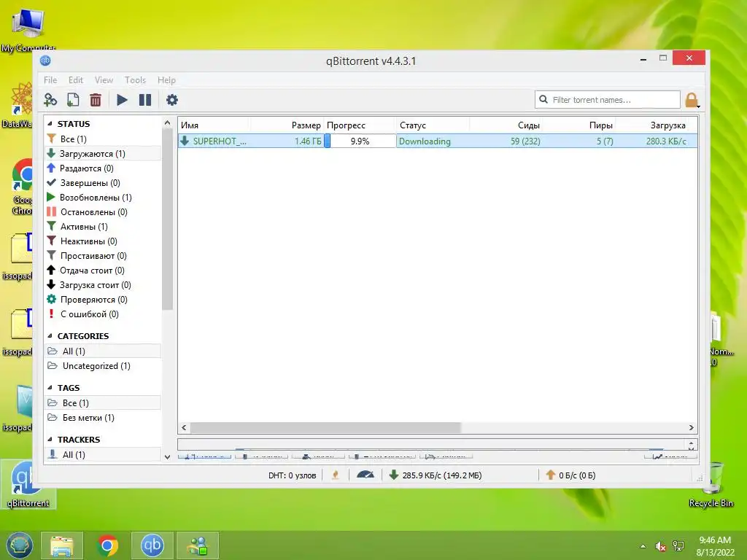The width and height of the screenshot is (747, 560).
Task: Click the sidebar scroll up arrow
Action: click(x=167, y=122)
